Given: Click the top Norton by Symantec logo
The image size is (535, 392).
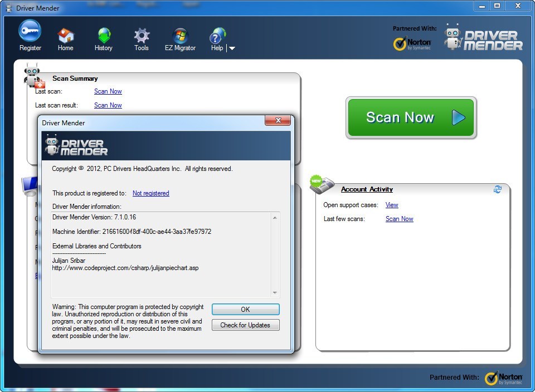Looking at the screenshot, I should [x=412, y=44].
